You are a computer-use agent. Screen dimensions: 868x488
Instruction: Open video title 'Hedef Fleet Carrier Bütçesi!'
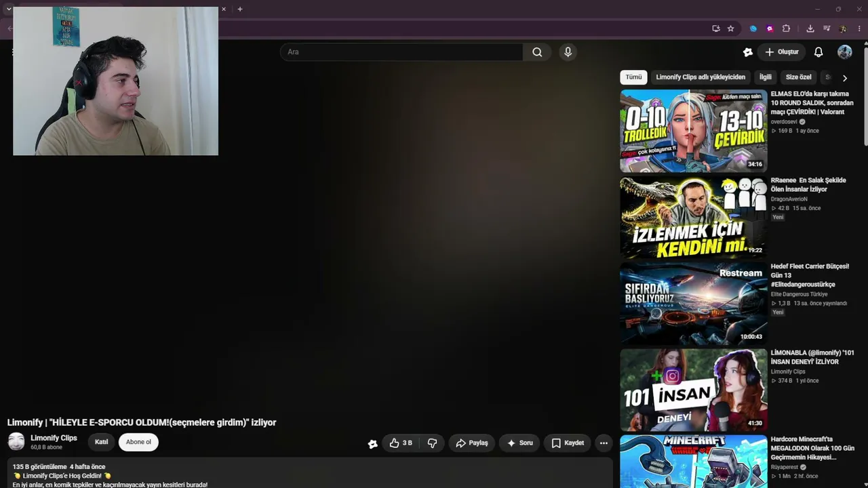pos(810,275)
